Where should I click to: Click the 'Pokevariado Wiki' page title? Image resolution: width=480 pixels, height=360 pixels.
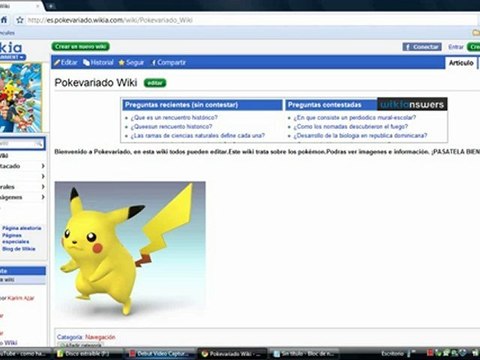pos(96,82)
